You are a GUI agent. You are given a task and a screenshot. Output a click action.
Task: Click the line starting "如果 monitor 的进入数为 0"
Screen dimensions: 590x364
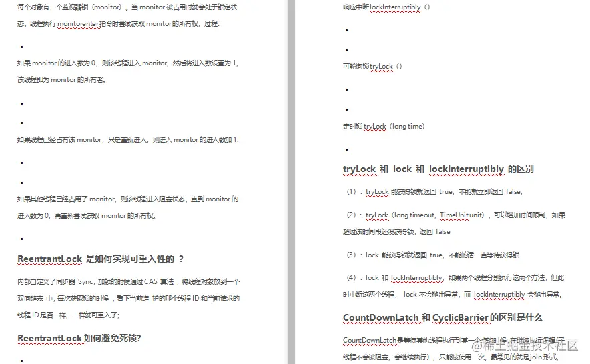tap(127, 63)
